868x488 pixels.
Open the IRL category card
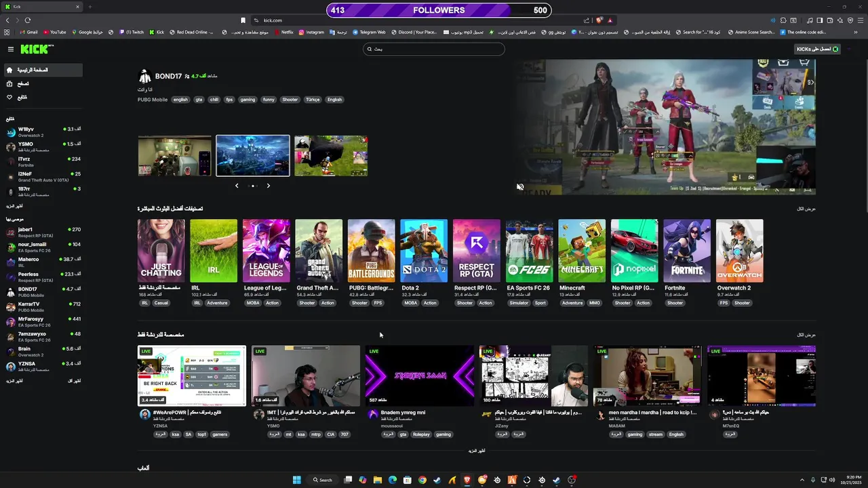[214, 251]
